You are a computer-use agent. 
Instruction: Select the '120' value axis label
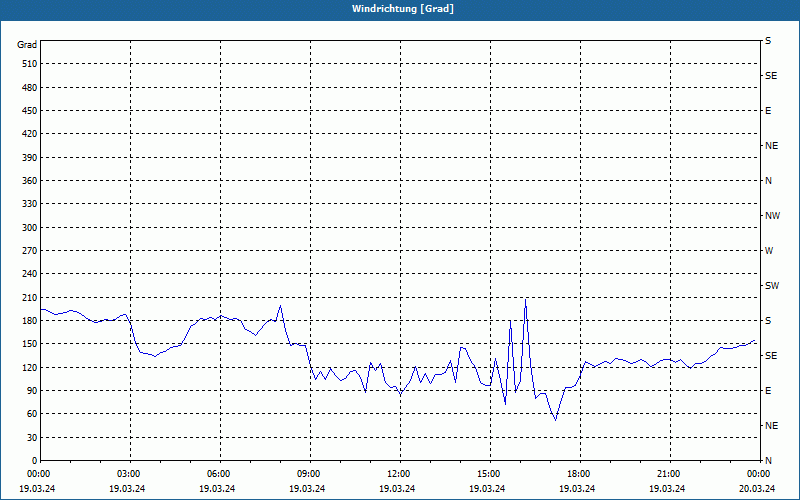tap(30, 367)
